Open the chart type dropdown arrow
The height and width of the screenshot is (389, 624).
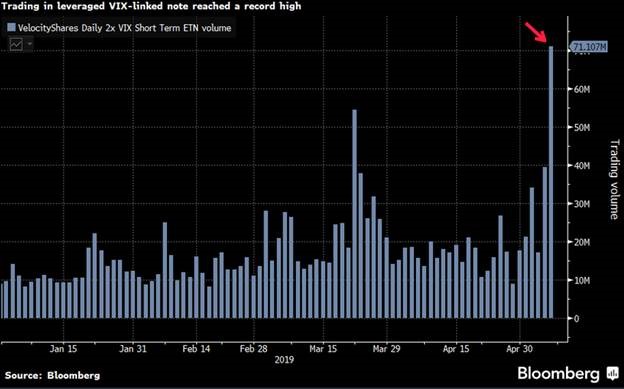pos(29,44)
